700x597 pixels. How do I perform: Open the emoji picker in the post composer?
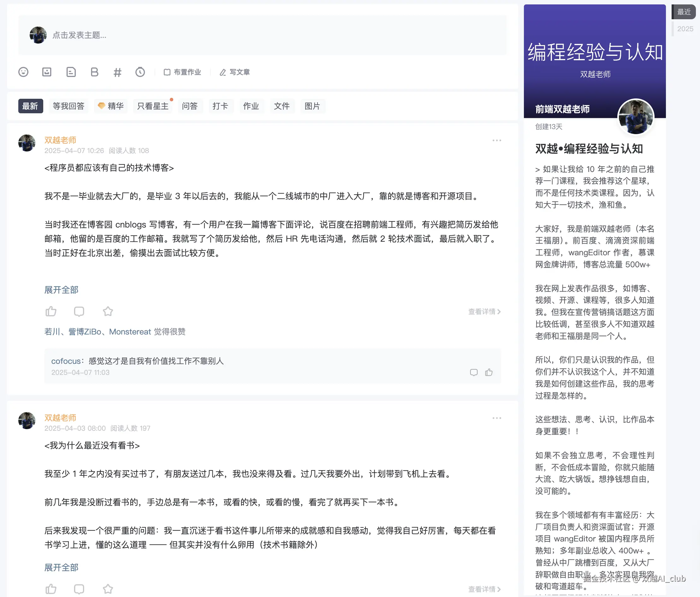pyautogui.click(x=23, y=72)
